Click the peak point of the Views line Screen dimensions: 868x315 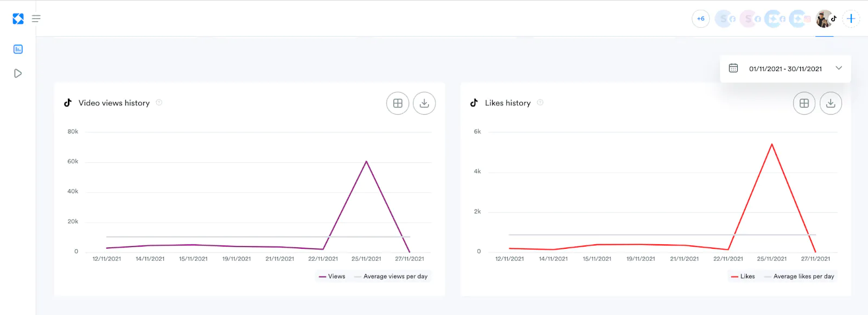click(x=367, y=161)
